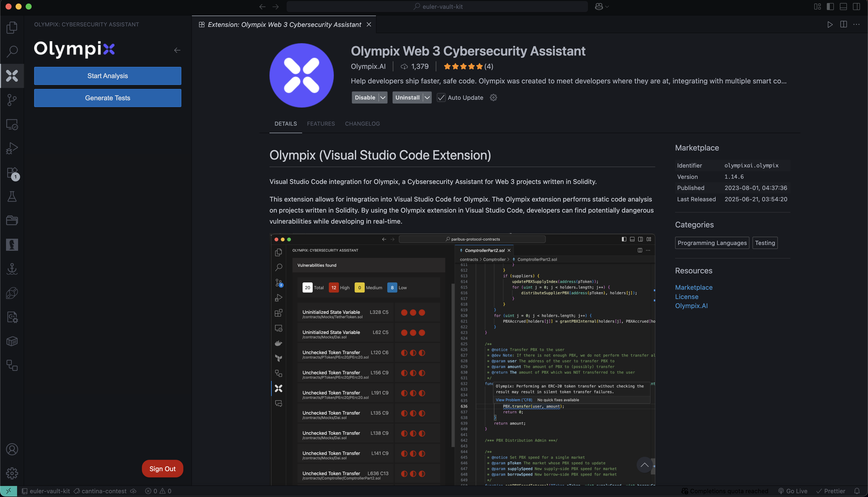The width and height of the screenshot is (868, 497).
Task: Click the Uninstall extension button
Action: (407, 98)
